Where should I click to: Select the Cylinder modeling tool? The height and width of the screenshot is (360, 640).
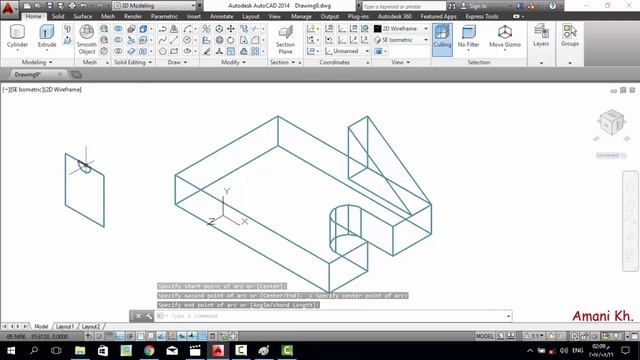click(17, 37)
